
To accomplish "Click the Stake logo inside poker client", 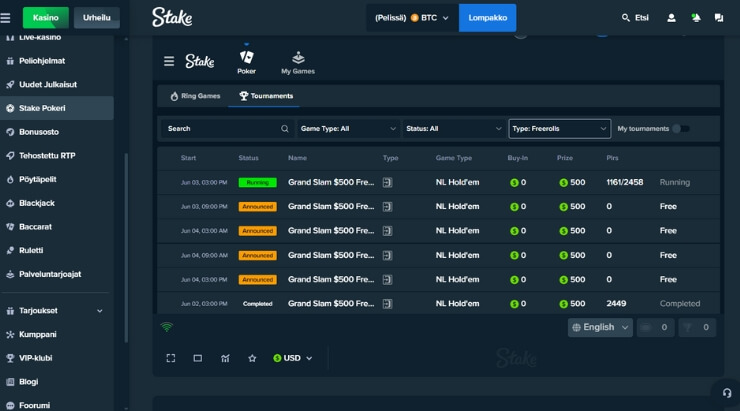I will tap(200, 61).
